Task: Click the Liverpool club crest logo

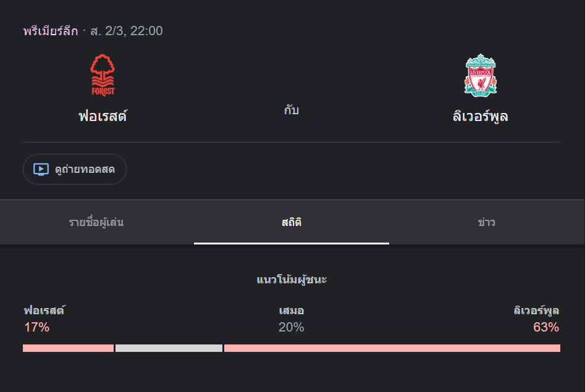Action: 480,75
